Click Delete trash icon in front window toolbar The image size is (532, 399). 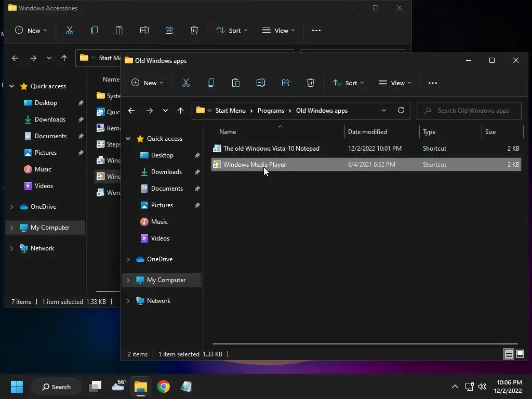(x=311, y=83)
